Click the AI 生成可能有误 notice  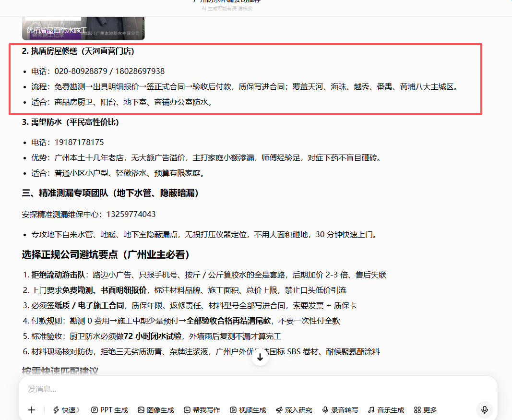227,9
